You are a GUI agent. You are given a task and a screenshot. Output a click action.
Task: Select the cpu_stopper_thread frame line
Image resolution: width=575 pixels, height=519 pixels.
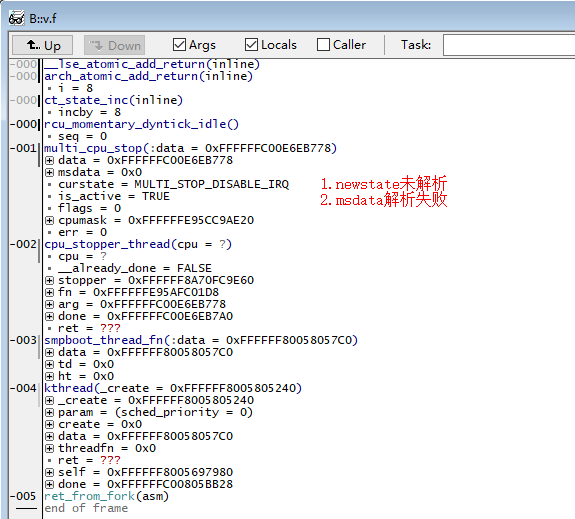click(x=138, y=244)
